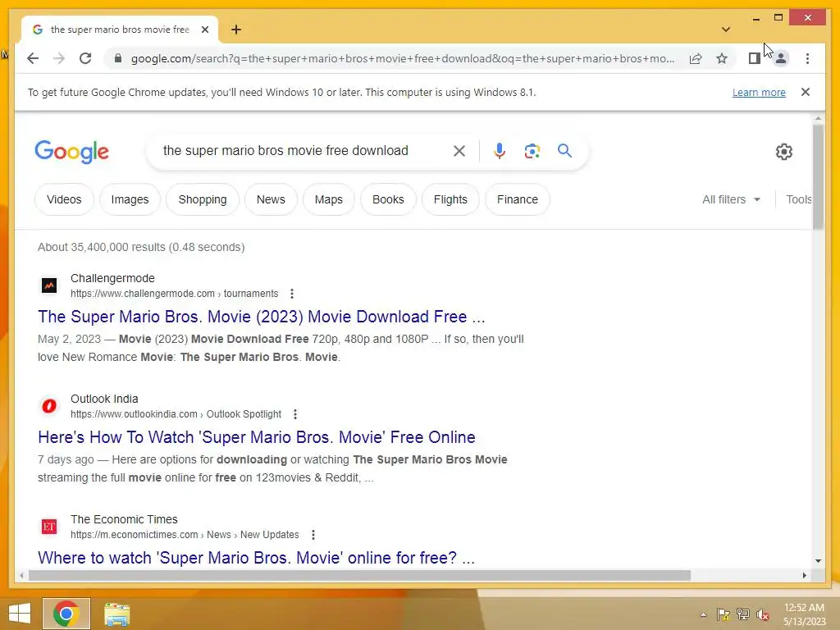Open the Economic Times Where to watch result
This screenshot has height=630, width=840.
pos(256,558)
